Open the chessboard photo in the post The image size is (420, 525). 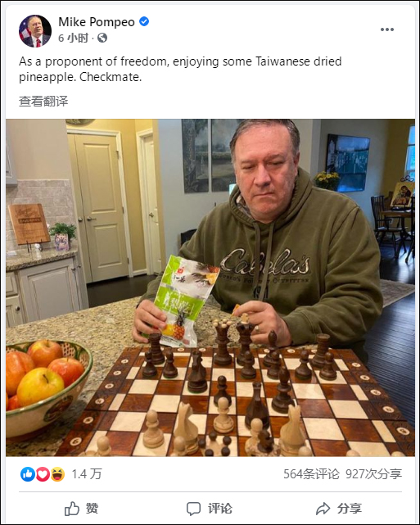tap(210, 287)
